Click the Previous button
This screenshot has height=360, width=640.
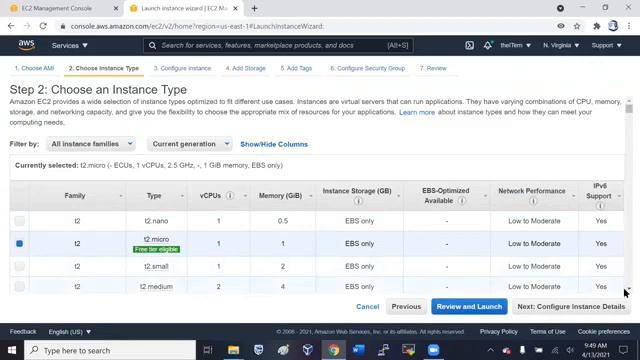pos(406,307)
